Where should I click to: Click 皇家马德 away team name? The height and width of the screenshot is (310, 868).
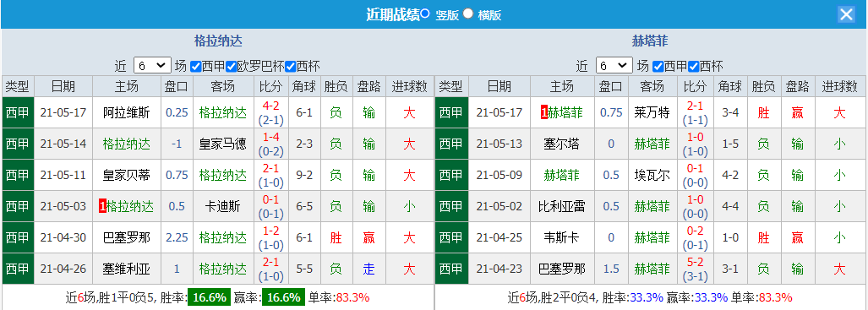click(x=222, y=144)
